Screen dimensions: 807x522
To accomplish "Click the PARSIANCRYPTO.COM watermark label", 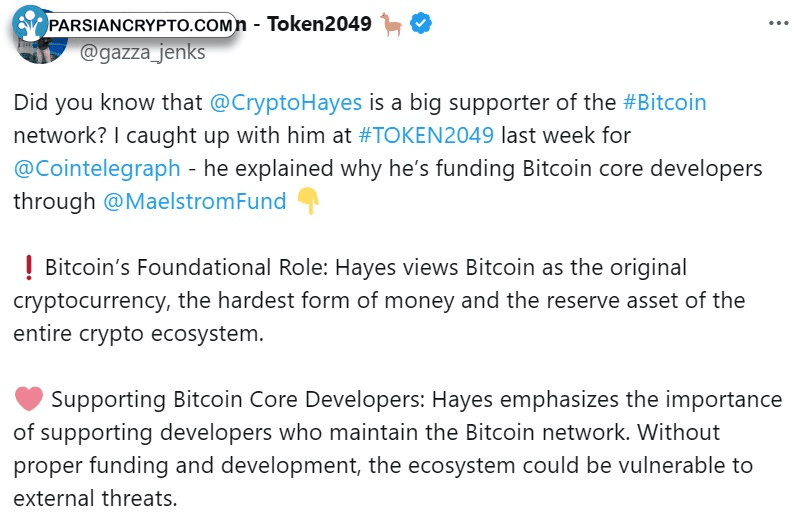I will [140, 25].
